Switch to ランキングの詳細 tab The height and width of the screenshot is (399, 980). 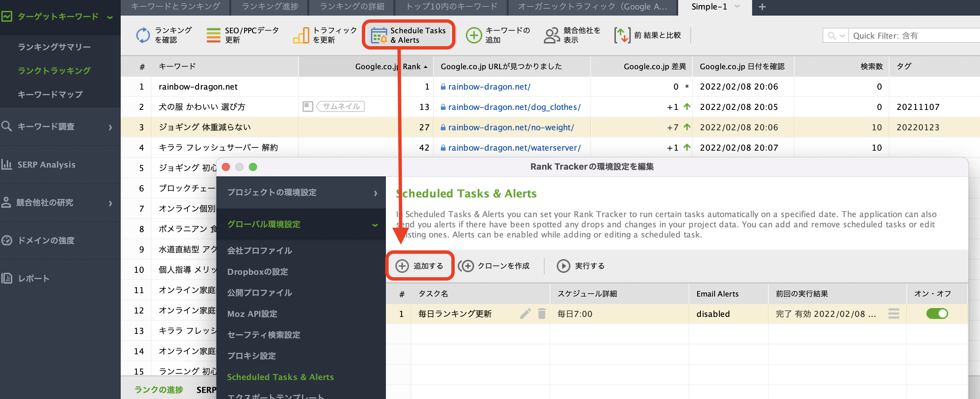(x=352, y=7)
